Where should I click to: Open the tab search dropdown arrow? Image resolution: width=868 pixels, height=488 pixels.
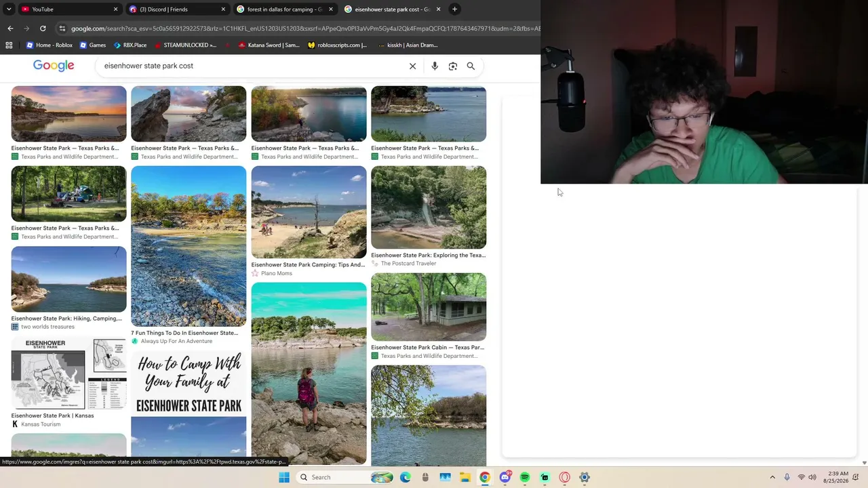pos(9,9)
